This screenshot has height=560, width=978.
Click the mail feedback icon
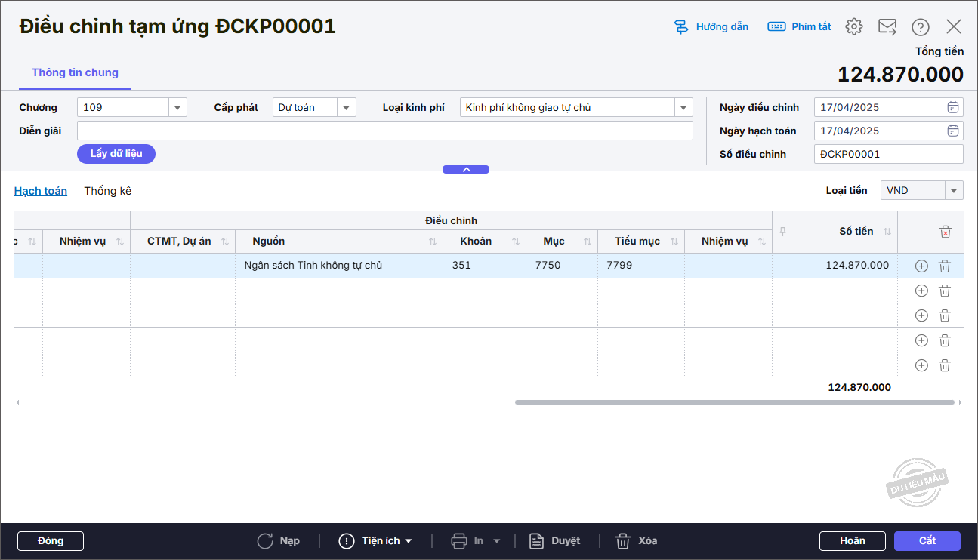pos(887,26)
